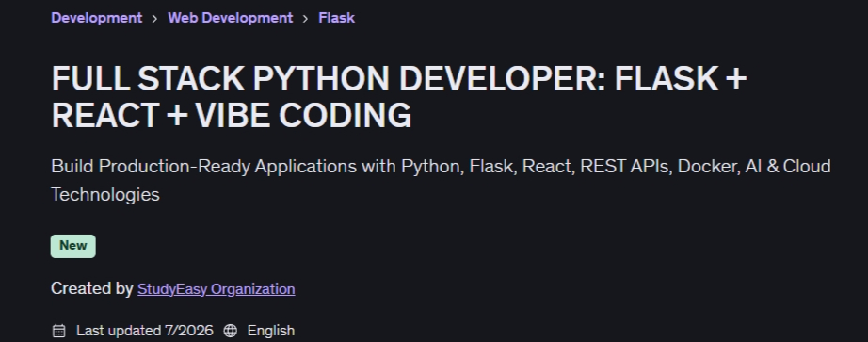Open the Flask breadcrumb link

pos(337,18)
